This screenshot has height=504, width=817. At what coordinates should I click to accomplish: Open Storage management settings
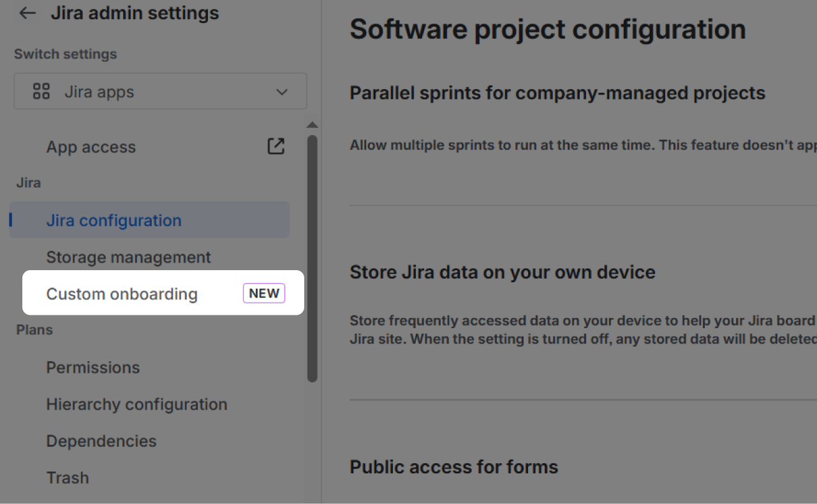[x=128, y=257]
